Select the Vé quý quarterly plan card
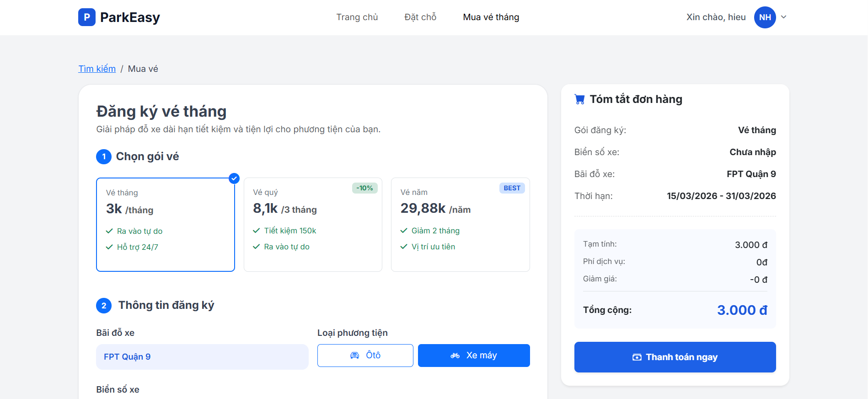Screen dimensions: 868x399 (313, 225)
